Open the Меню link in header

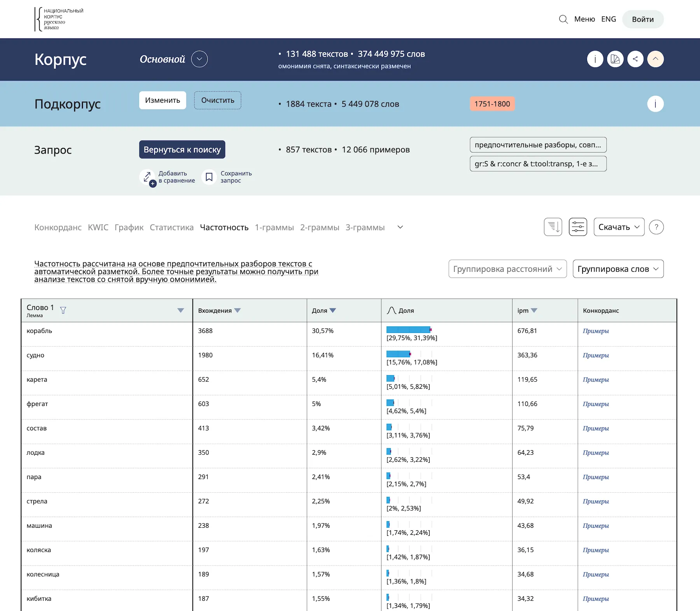tap(584, 19)
